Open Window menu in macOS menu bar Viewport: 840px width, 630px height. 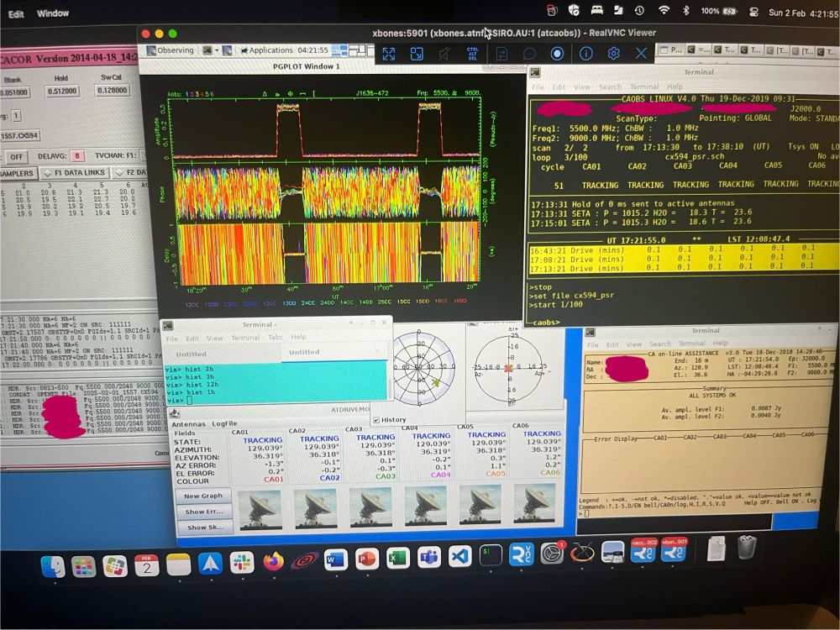pyautogui.click(x=52, y=13)
